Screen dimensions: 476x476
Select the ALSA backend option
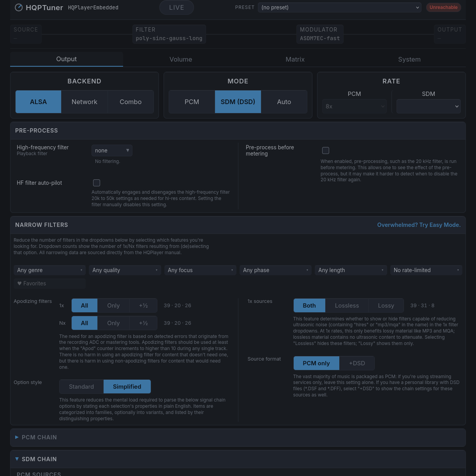point(38,102)
